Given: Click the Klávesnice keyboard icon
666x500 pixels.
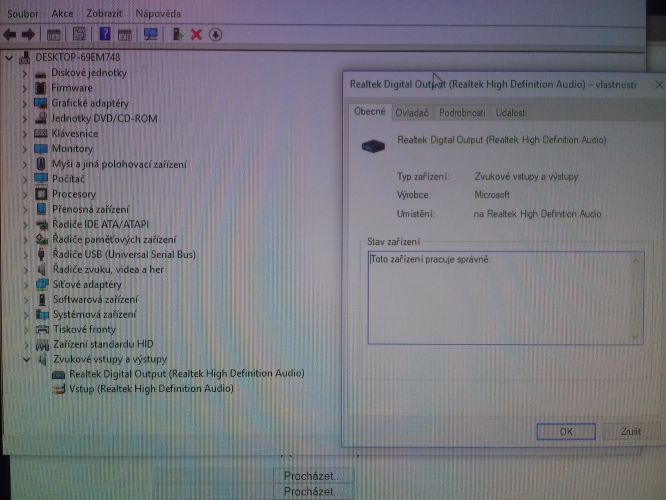Looking at the screenshot, I should pyautogui.click(x=41, y=133).
